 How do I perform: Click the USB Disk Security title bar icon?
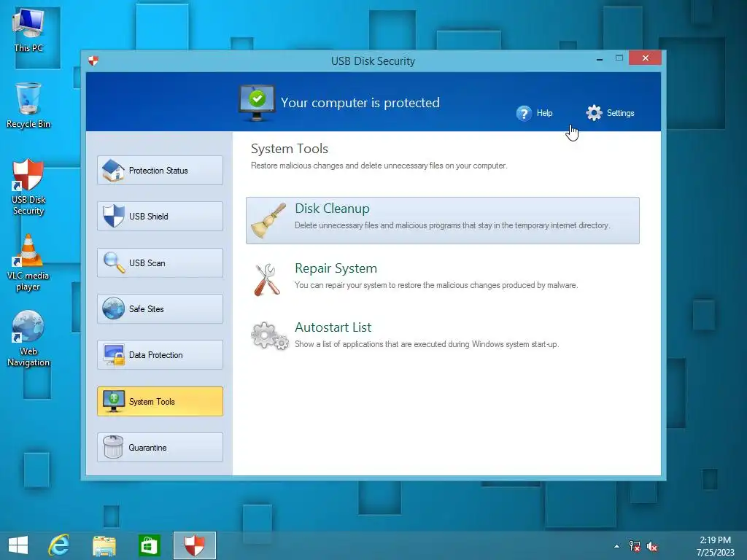click(93, 61)
